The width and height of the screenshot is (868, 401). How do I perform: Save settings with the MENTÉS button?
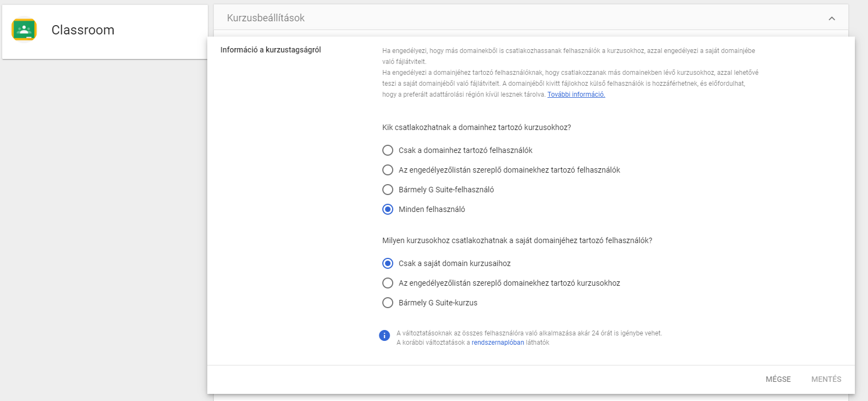[x=826, y=379]
